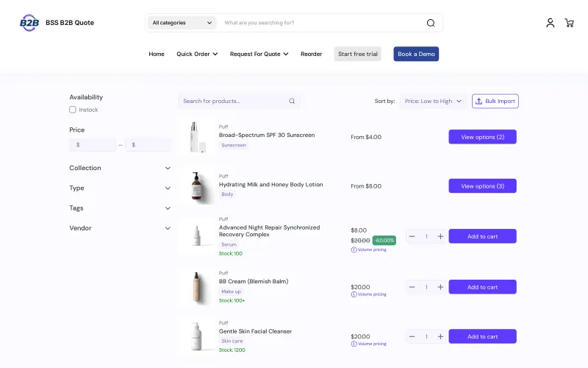The height and width of the screenshot is (368, 588).
Task: Open BB Cream (Blemish Balm) title
Action: pos(254,282)
